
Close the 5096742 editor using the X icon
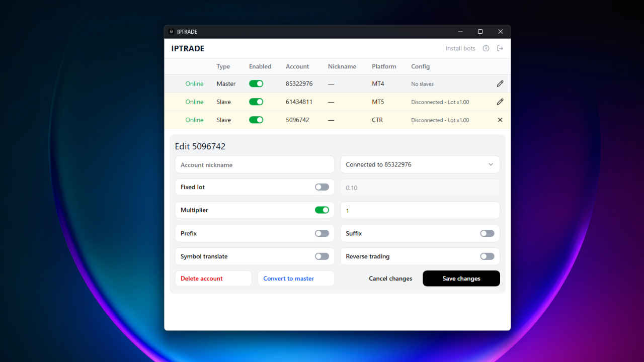500,120
